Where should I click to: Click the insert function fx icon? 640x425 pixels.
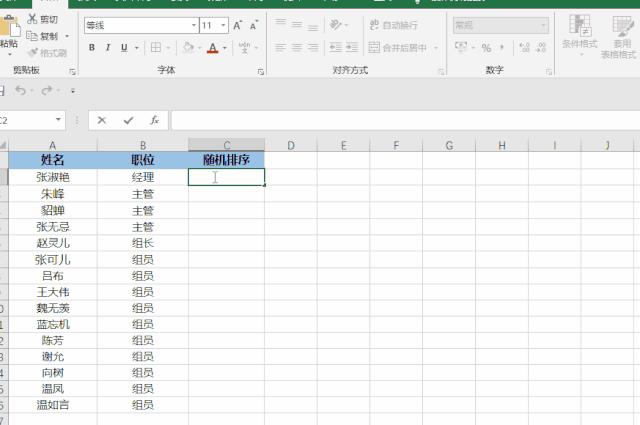[x=154, y=120]
